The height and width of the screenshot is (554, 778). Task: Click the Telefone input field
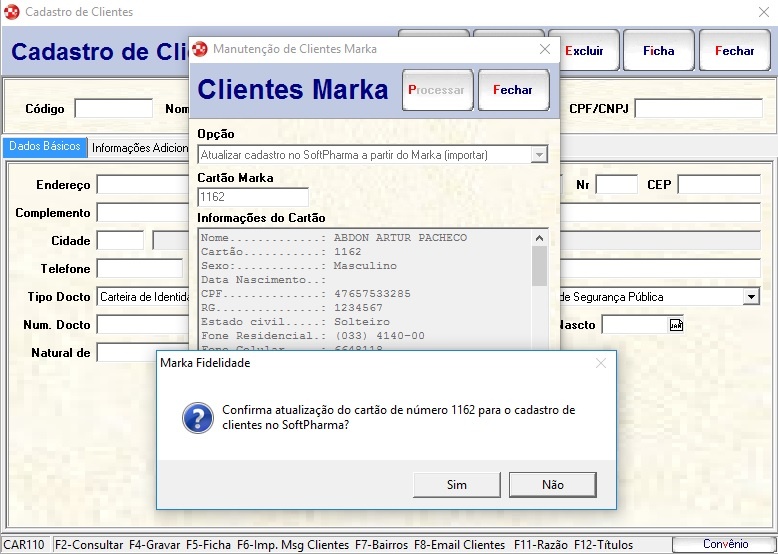[x=139, y=269]
